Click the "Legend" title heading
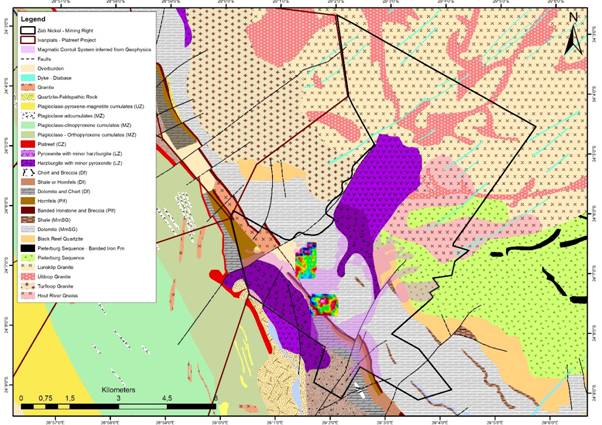 (x=33, y=19)
